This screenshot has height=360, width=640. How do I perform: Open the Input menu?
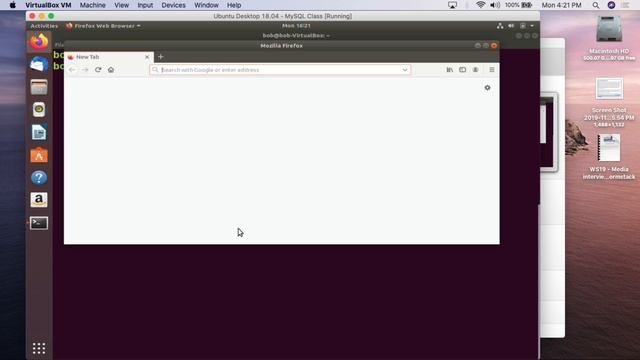[x=145, y=5]
